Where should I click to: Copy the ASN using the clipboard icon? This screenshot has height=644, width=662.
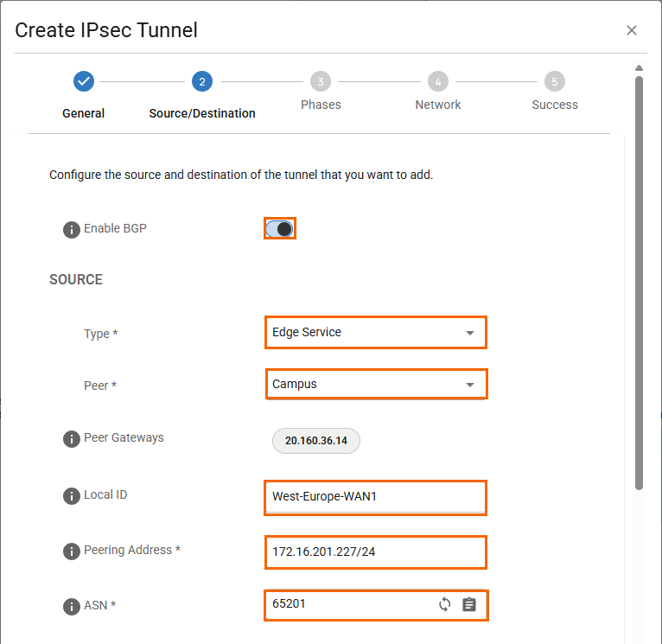point(469,605)
